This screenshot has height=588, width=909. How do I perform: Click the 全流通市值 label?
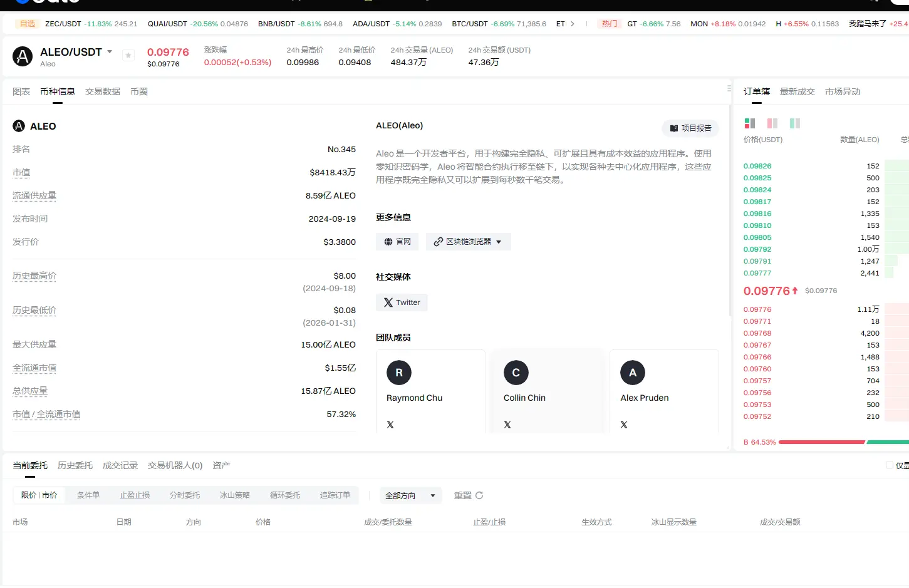[34, 368]
